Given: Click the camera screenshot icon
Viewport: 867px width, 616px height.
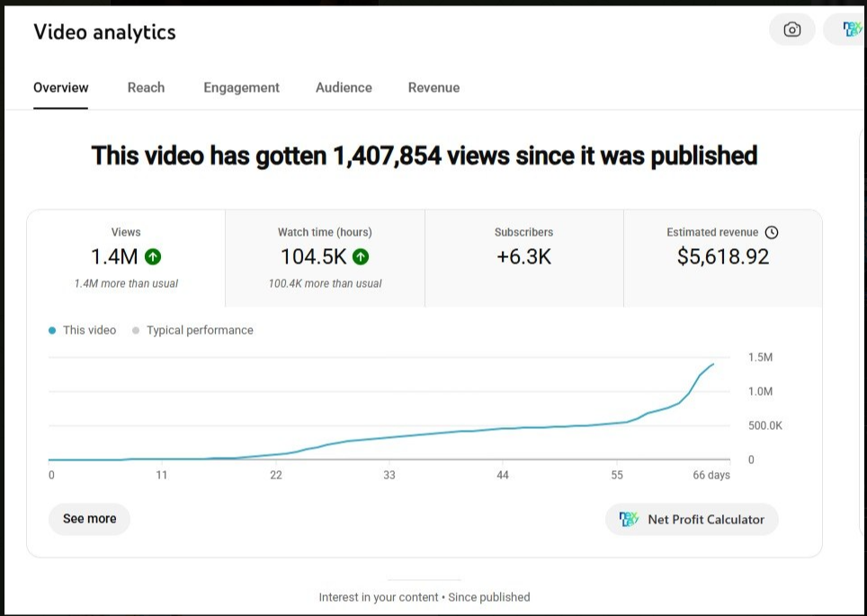Looking at the screenshot, I should [791, 30].
